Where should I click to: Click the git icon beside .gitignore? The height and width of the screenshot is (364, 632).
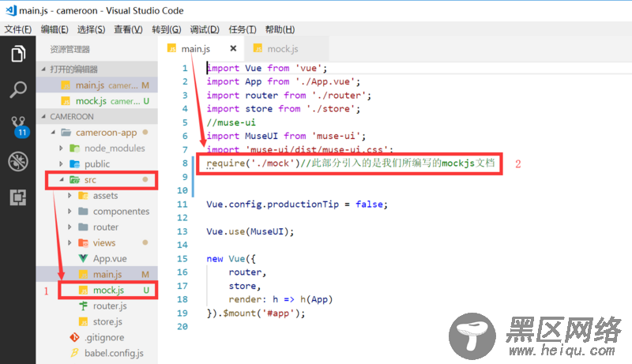click(74, 337)
